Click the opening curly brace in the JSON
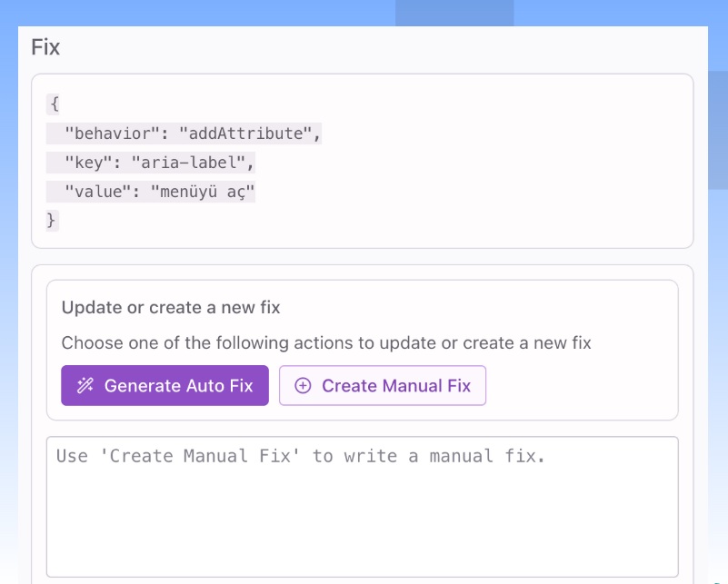 pos(52,104)
